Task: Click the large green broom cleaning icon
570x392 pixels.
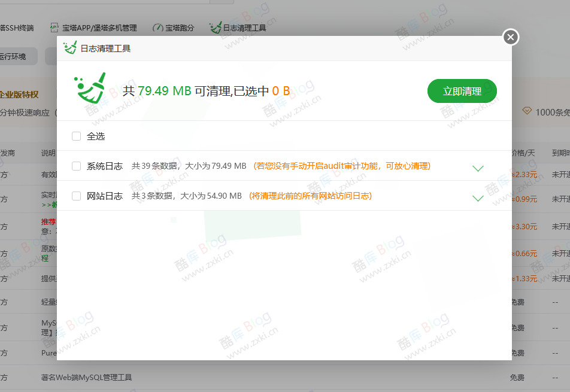Action: pyautogui.click(x=91, y=87)
